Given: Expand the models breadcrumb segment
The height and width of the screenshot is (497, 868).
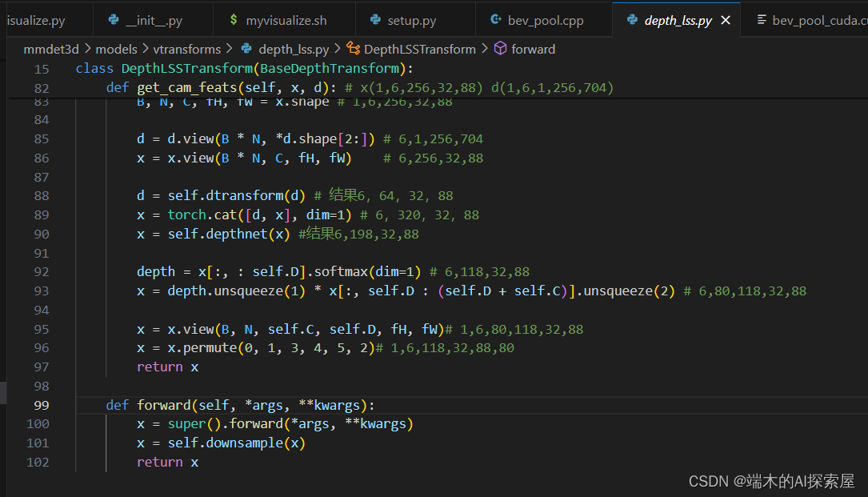Looking at the screenshot, I should (116, 50).
